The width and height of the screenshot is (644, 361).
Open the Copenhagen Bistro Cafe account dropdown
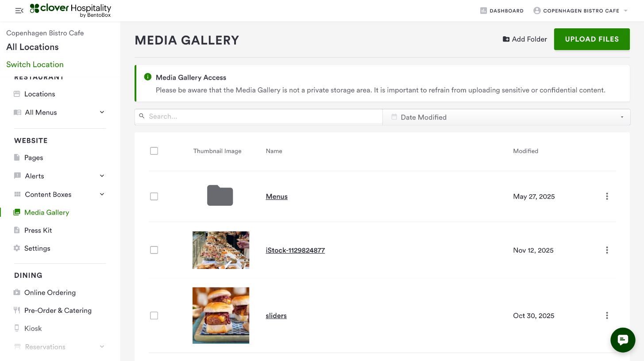pos(581,11)
